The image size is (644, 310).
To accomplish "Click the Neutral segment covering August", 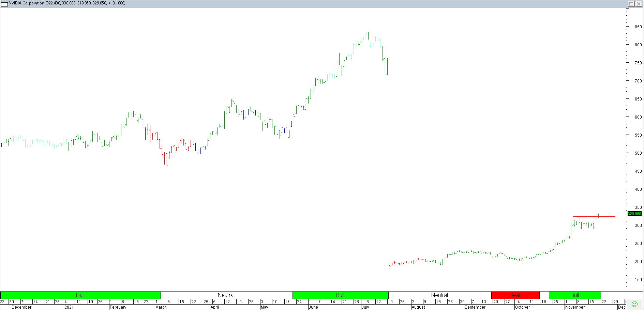I will click(440, 295).
